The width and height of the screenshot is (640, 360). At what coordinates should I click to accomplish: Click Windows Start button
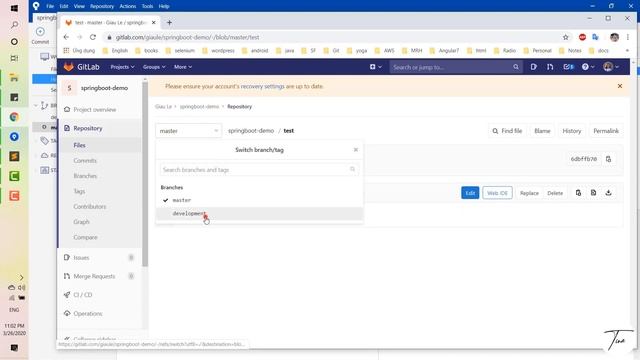14,8
